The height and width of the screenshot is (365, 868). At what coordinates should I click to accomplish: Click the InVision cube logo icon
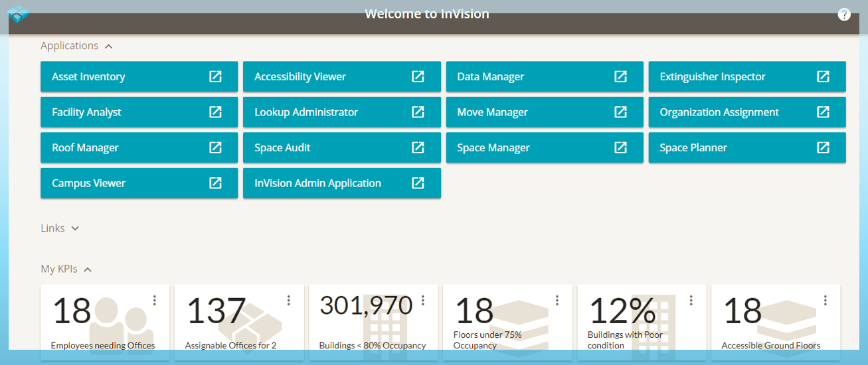18,14
